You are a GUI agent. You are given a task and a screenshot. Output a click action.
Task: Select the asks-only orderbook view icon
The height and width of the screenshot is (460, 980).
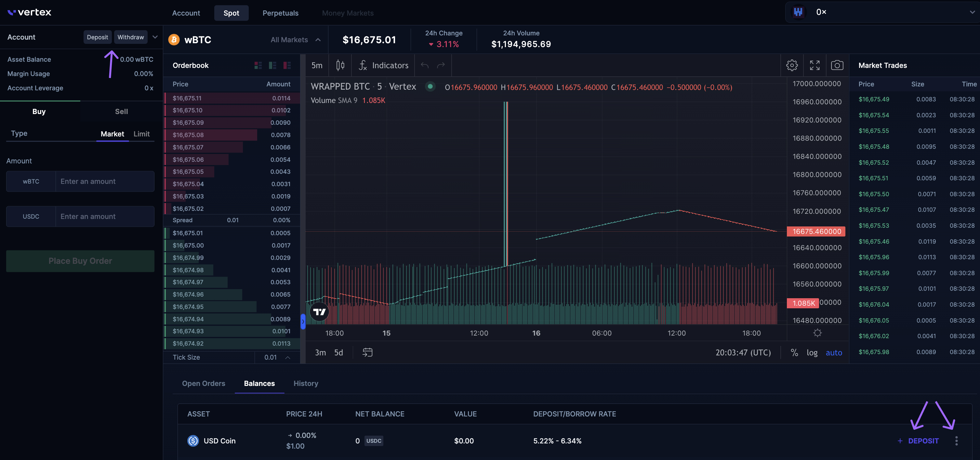287,65
